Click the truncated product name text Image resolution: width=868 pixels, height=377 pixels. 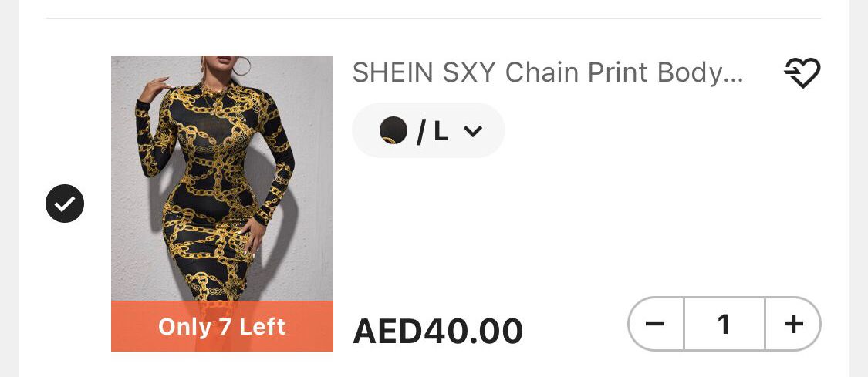[548, 72]
